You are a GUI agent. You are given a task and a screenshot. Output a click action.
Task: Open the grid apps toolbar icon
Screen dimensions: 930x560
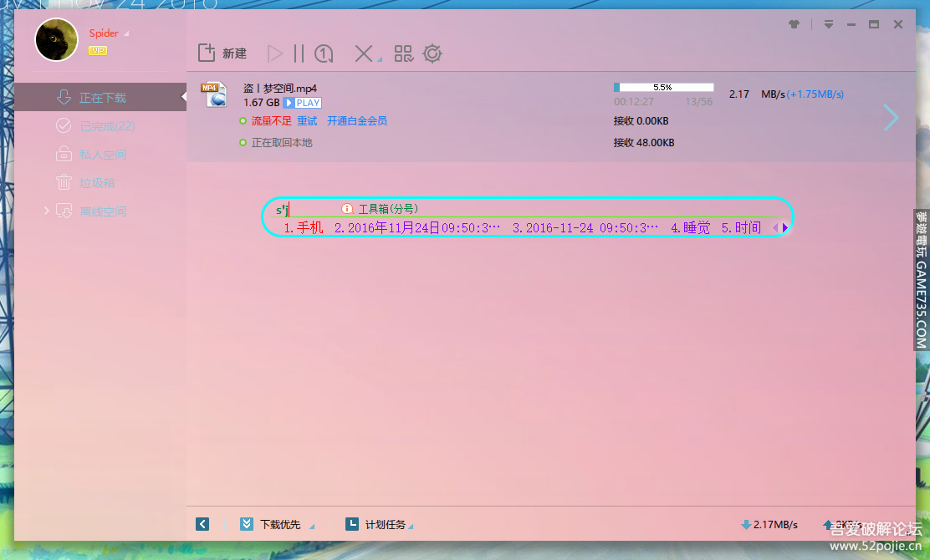[x=403, y=54]
